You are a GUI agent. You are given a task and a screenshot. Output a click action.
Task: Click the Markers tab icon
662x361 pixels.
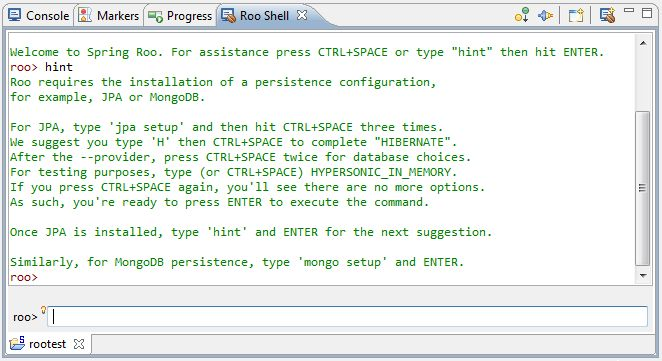[x=85, y=15]
